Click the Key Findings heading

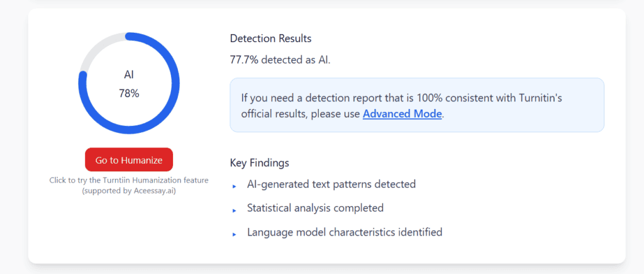pos(259,163)
